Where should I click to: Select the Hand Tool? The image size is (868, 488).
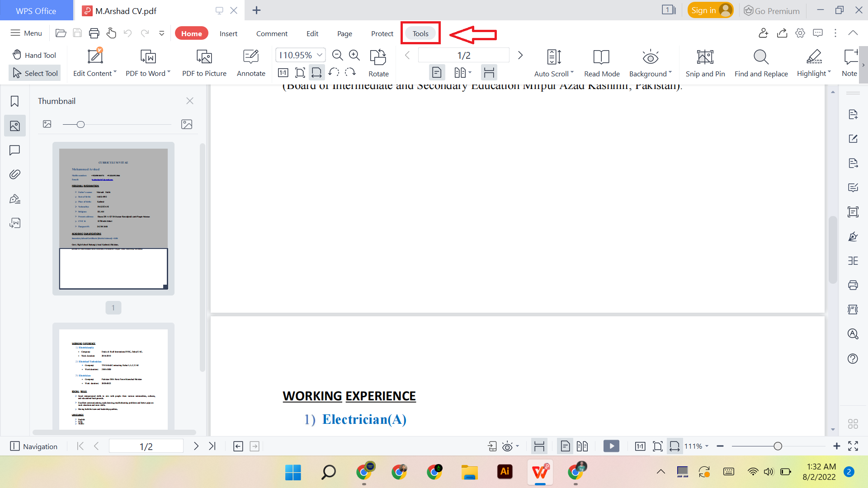click(x=34, y=55)
